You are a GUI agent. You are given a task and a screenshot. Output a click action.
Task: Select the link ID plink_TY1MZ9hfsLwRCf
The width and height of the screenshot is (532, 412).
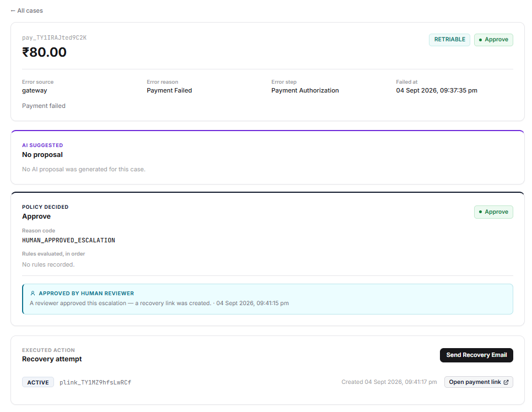click(x=95, y=382)
